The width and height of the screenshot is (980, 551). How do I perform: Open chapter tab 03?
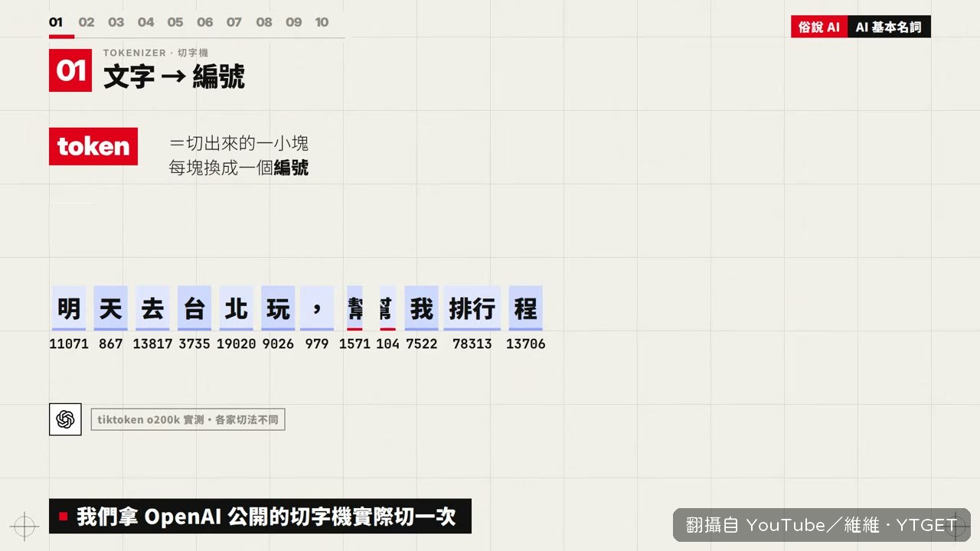116,22
